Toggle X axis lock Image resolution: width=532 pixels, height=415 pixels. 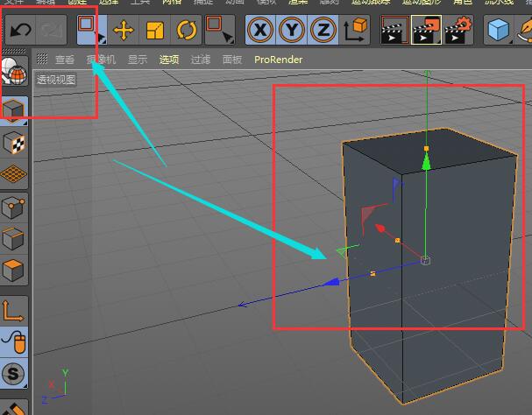click(260, 32)
